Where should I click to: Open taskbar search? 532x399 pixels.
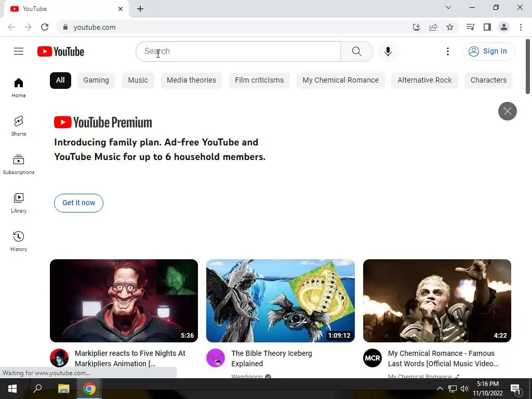pos(37,389)
